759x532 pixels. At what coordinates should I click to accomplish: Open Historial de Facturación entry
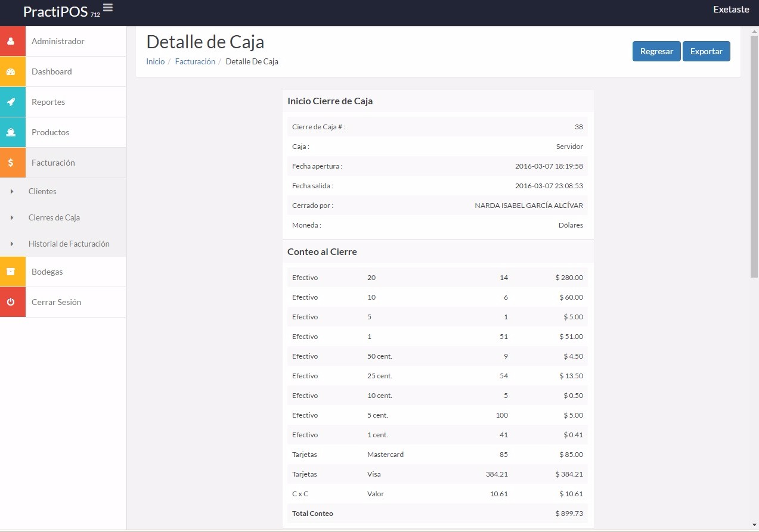69,244
